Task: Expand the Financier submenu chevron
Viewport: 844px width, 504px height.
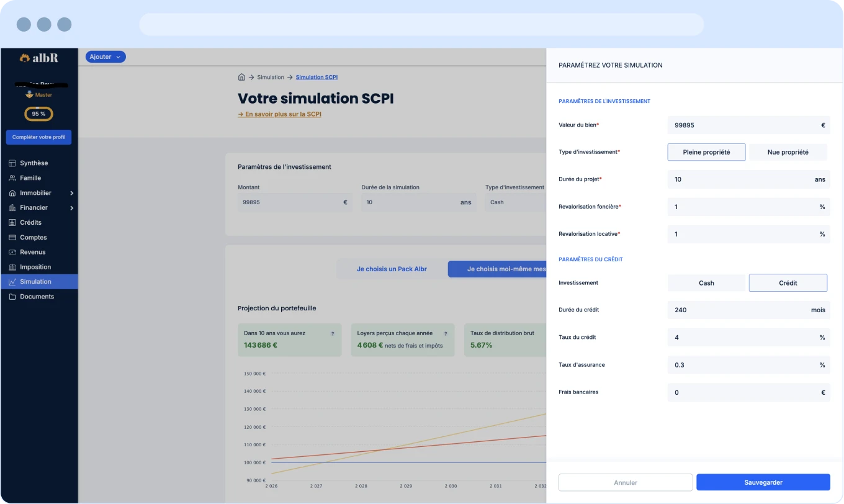Action: [x=72, y=208]
